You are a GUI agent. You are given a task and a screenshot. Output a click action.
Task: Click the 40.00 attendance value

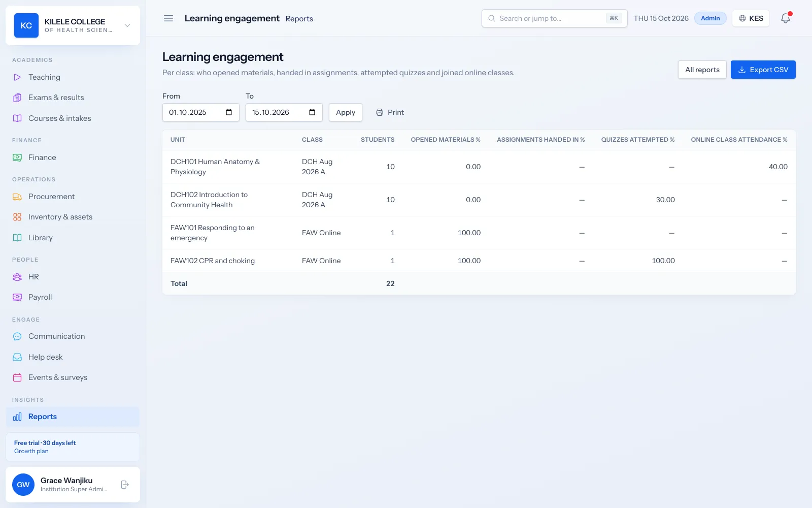(x=778, y=167)
